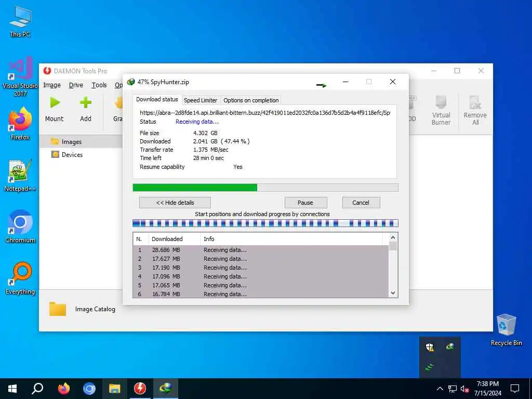
Task: Open the Drive menu
Action: (76, 85)
